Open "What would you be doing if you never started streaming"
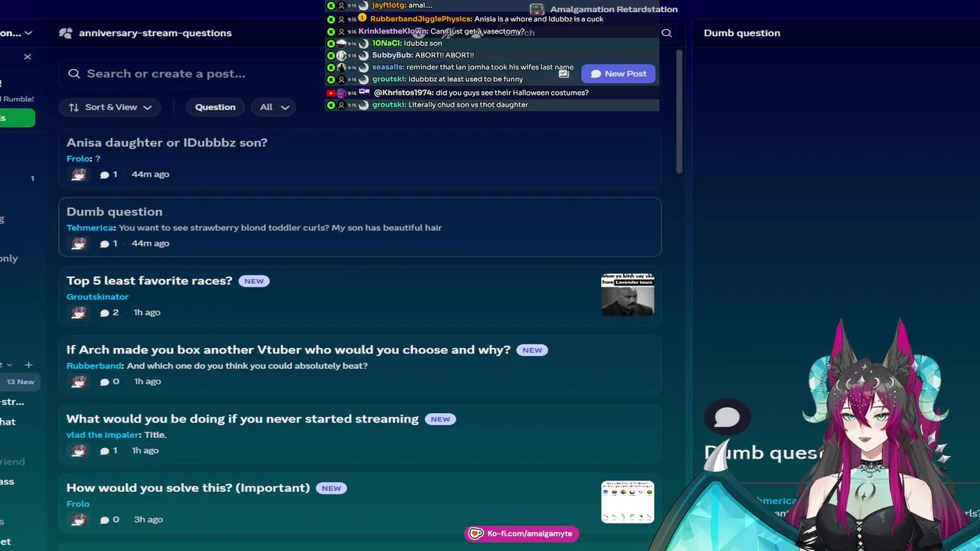Screen dimensions: 980x551 tap(243, 419)
